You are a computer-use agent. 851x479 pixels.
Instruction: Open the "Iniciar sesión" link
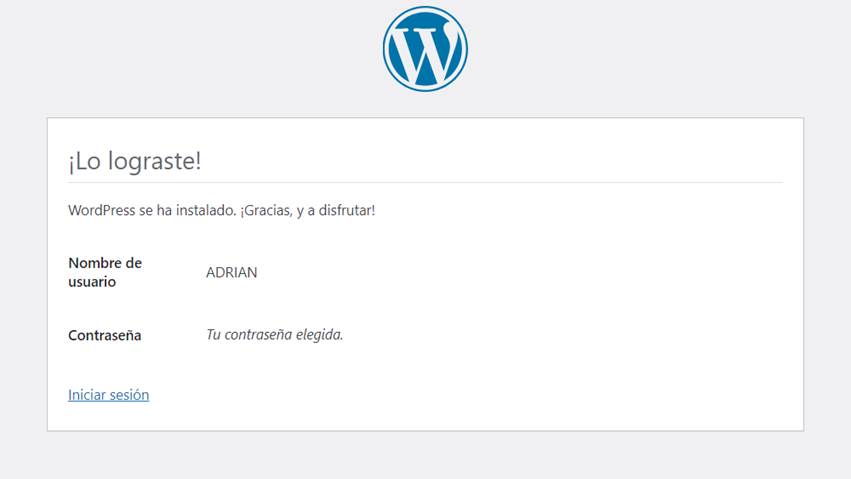[108, 395]
